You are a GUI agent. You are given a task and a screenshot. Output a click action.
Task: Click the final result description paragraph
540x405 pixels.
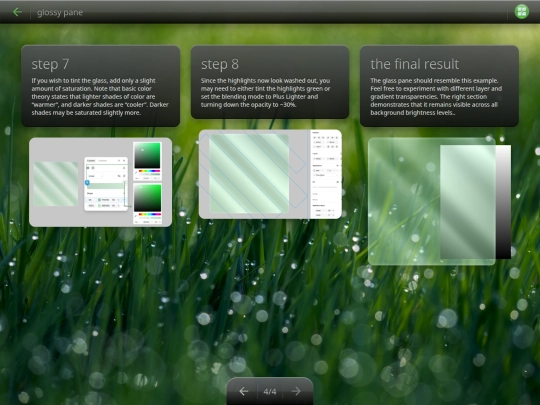pyautogui.click(x=436, y=96)
